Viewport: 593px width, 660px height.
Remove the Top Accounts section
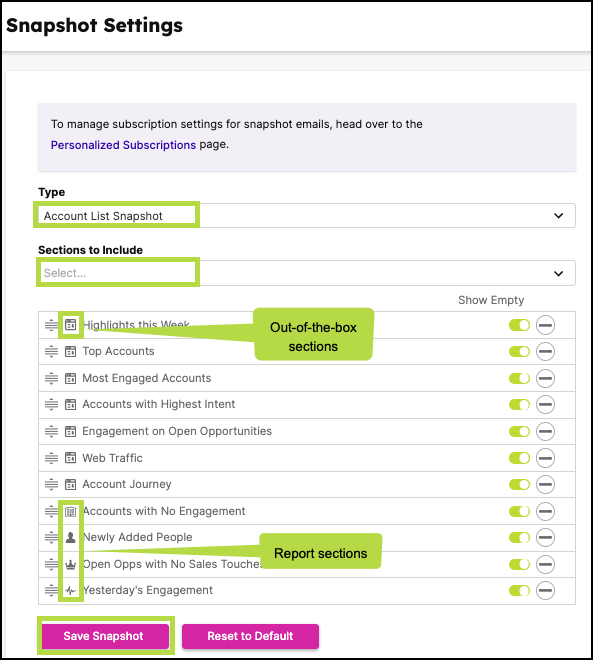545,351
